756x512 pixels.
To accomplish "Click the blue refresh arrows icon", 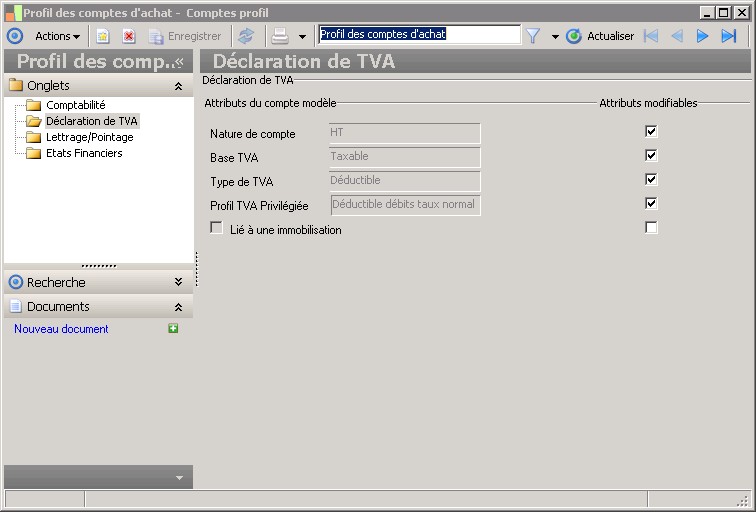I will click(x=246, y=36).
